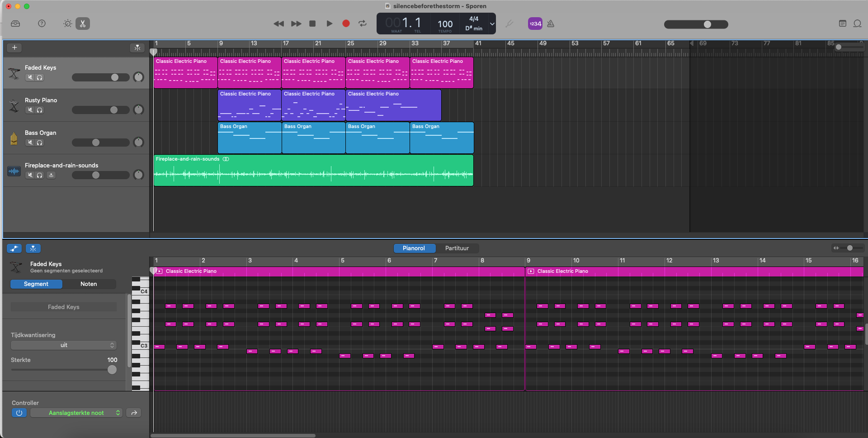The width and height of the screenshot is (868, 438).
Task: Enable the metronome icon
Action: [x=551, y=24]
